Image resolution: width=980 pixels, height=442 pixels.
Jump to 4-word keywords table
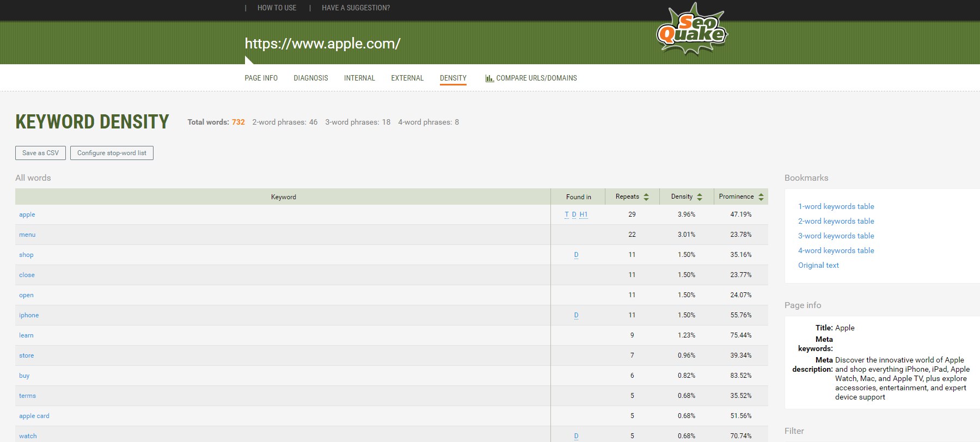pos(836,250)
